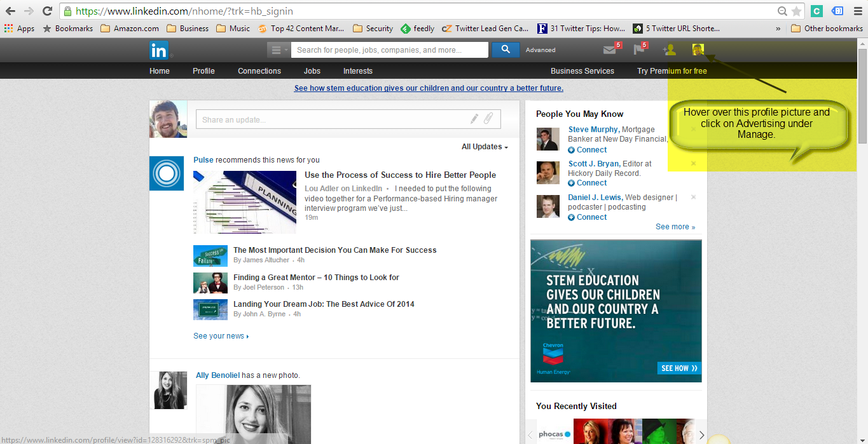The height and width of the screenshot is (444, 868).
Task: Click the page vertical scrollbar thumb
Action: click(x=862, y=95)
